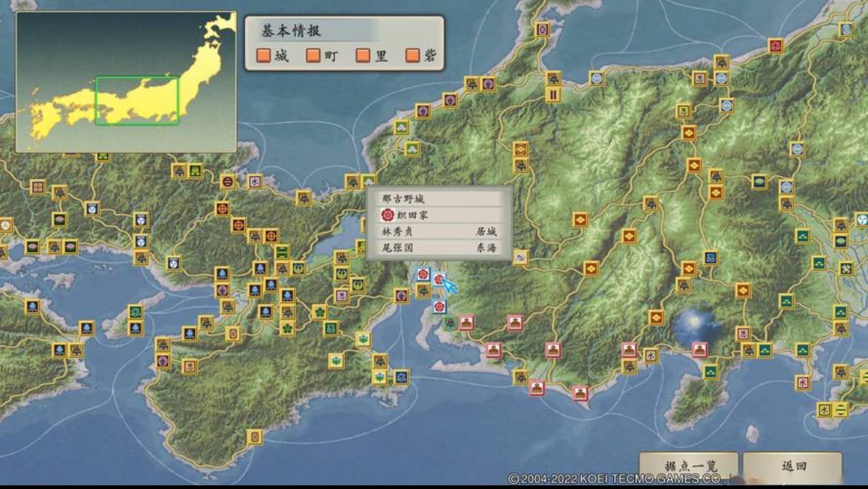Select the 基本情报 panel header
The height and width of the screenshot is (489, 868).
coord(291,31)
